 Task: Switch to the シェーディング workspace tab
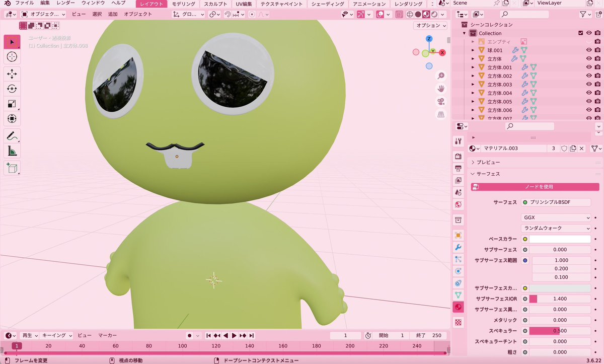pyautogui.click(x=328, y=4)
